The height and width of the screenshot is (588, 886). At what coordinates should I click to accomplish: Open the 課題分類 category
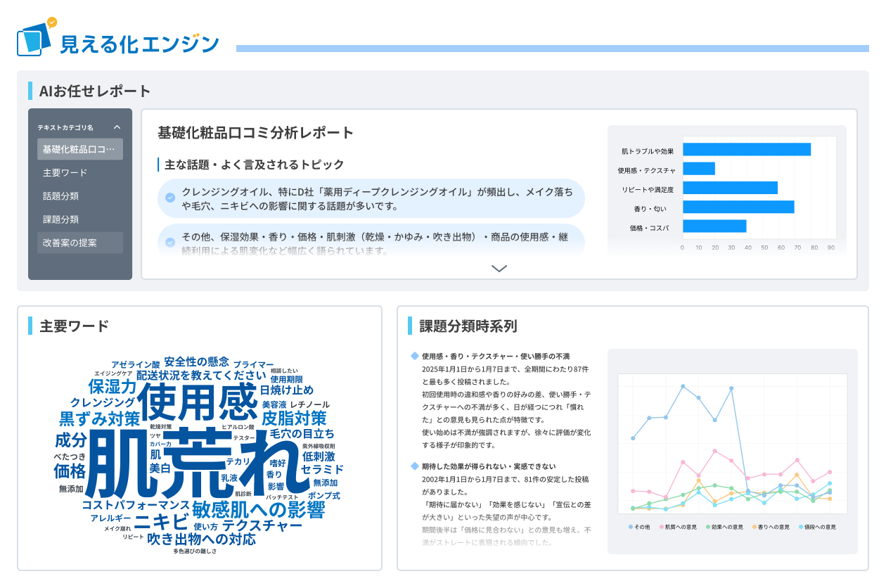(x=60, y=219)
